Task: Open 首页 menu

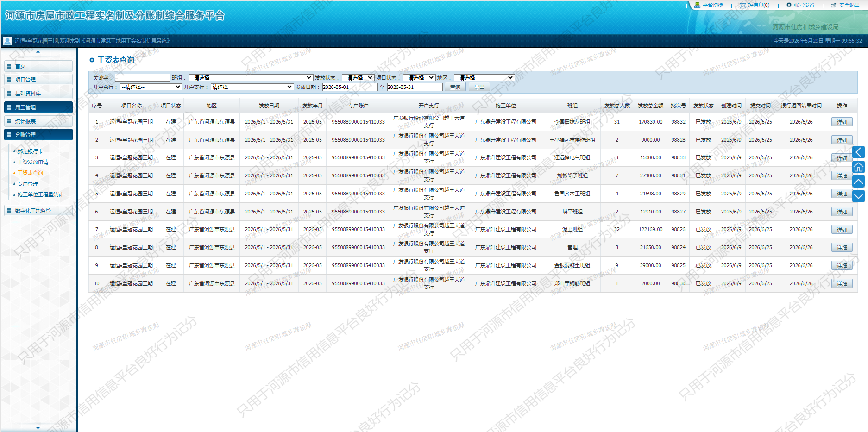Action: coord(38,66)
